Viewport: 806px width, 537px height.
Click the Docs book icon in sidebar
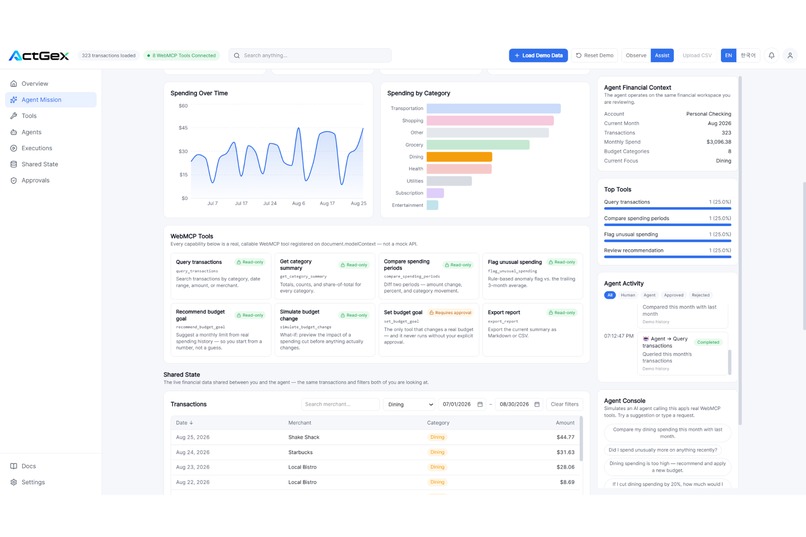[x=14, y=466]
